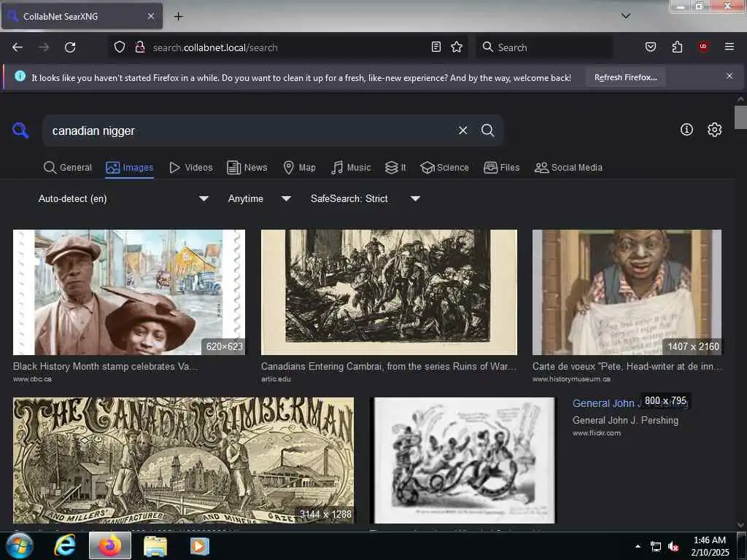Switch to the Map category

300,168
